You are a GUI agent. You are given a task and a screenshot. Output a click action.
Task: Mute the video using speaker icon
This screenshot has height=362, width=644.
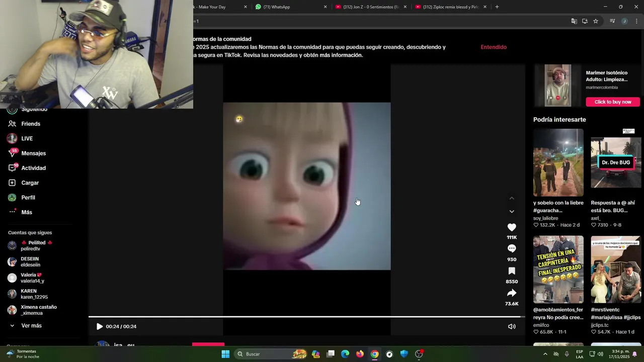(512, 326)
